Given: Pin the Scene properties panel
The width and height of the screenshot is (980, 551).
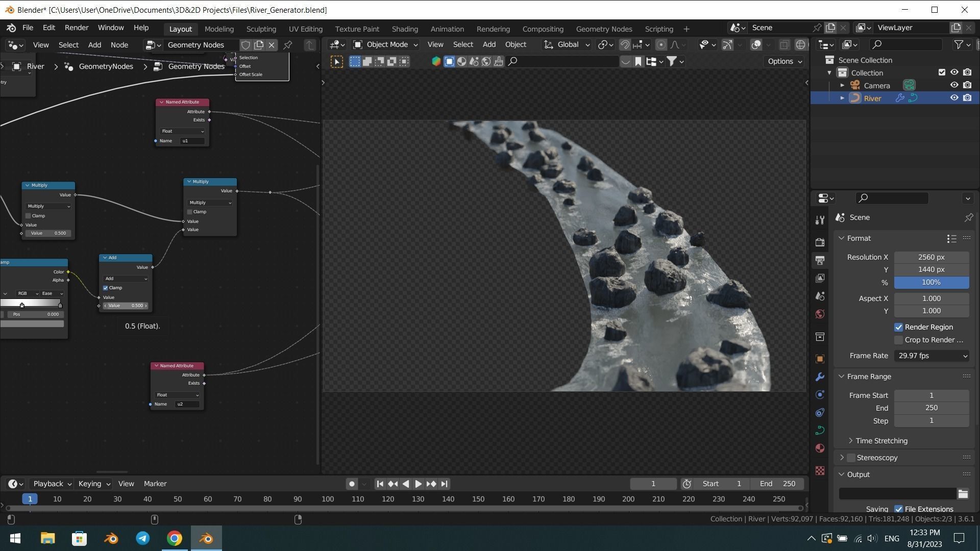Looking at the screenshot, I should coord(968,217).
